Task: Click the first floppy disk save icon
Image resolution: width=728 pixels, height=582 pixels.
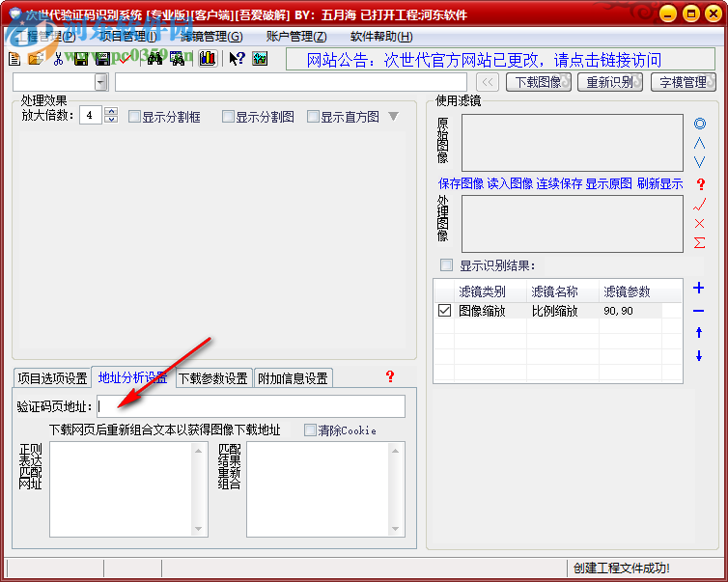Action: point(81,59)
